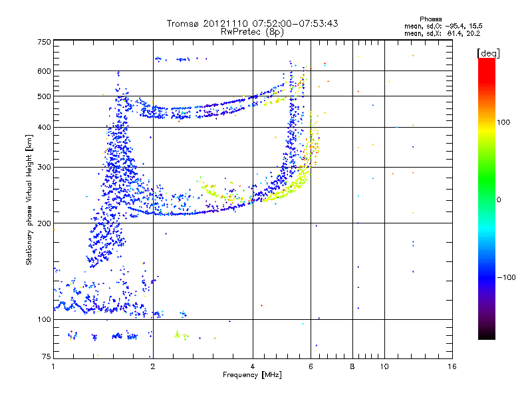Screen dimensions: 532x399
Task: Click the y-axis label '750'
Action: click(44, 42)
